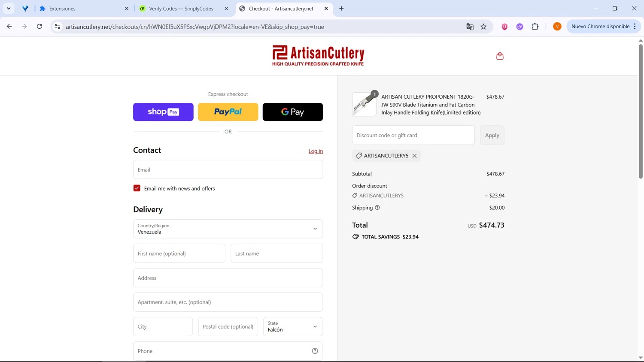Open a new browser tab
The width and height of the screenshot is (644, 362).
coord(341,9)
